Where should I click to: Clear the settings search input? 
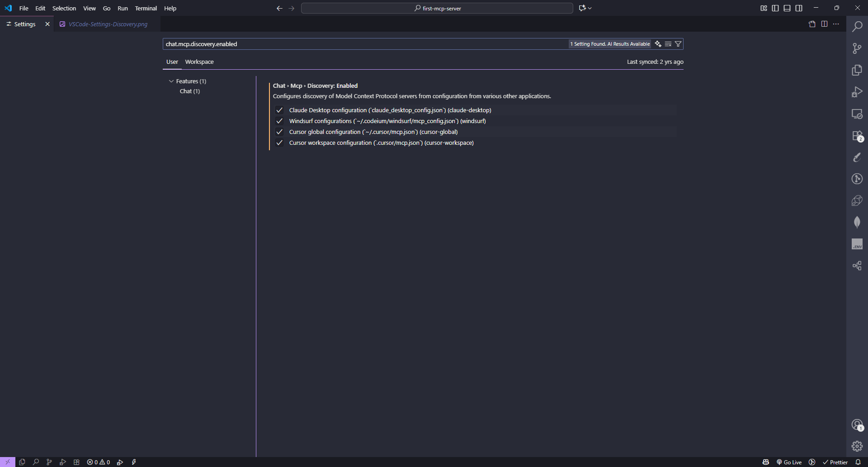tap(668, 44)
